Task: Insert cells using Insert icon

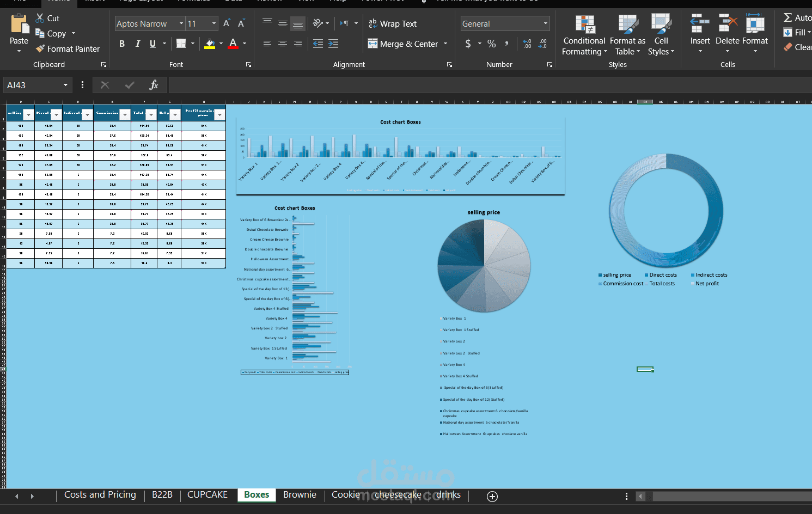Action: 700,24
